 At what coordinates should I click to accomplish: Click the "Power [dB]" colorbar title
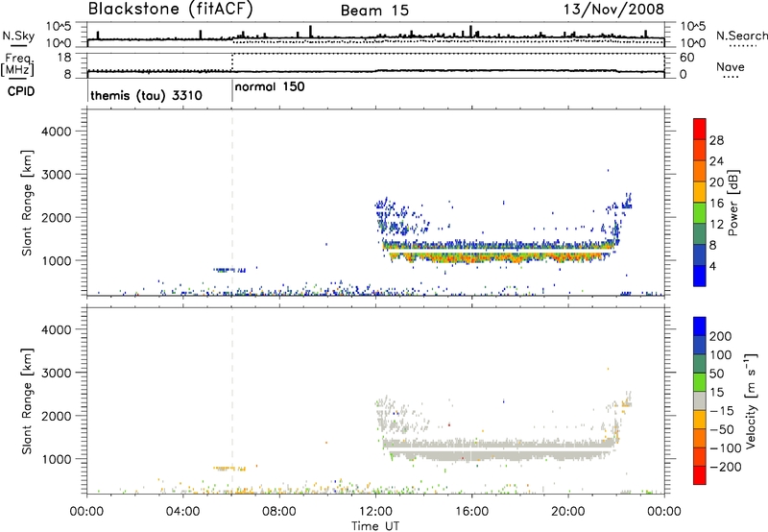(x=732, y=203)
